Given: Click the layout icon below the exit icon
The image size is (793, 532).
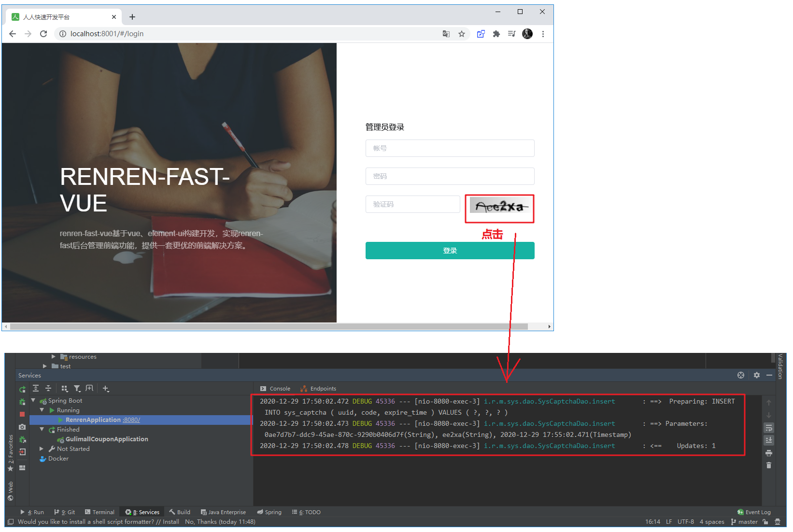Looking at the screenshot, I should (x=22, y=468).
